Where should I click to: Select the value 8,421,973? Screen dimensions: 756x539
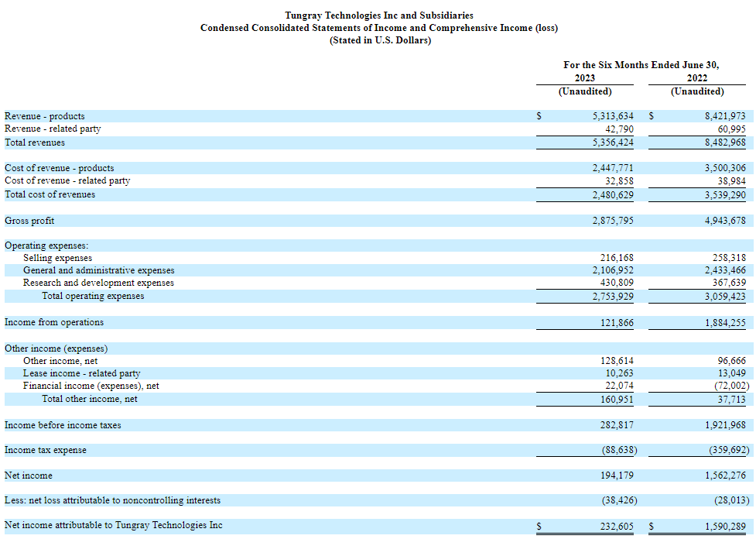(x=724, y=116)
